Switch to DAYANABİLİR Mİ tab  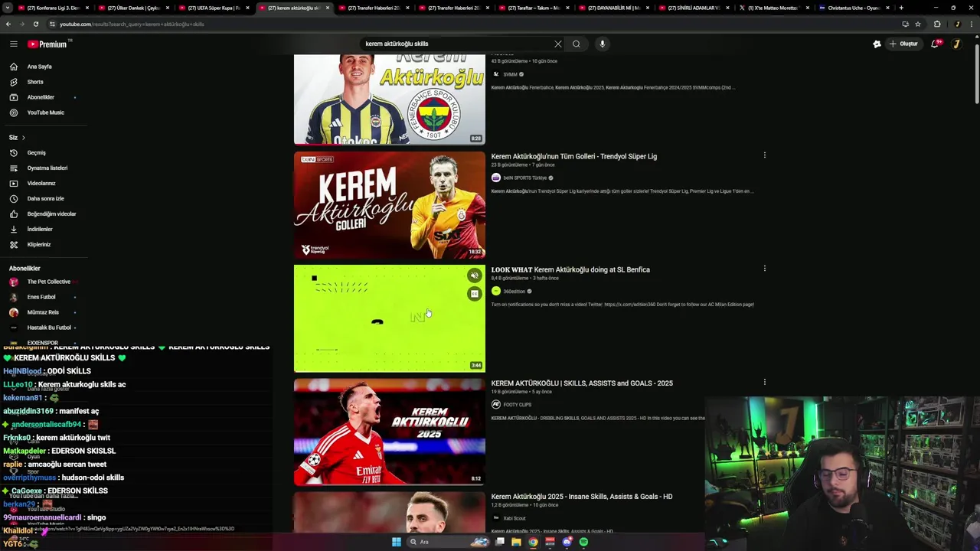click(x=614, y=8)
